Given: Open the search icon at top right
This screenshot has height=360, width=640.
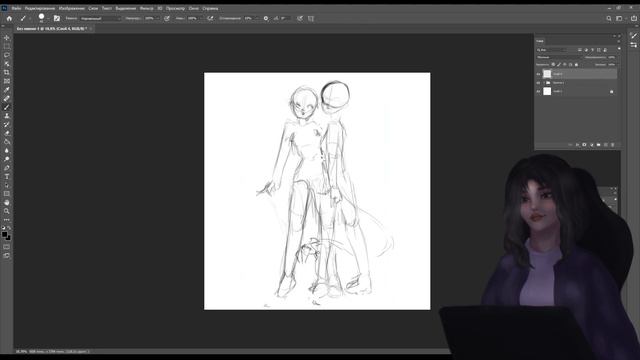Looking at the screenshot, I should point(609,18).
